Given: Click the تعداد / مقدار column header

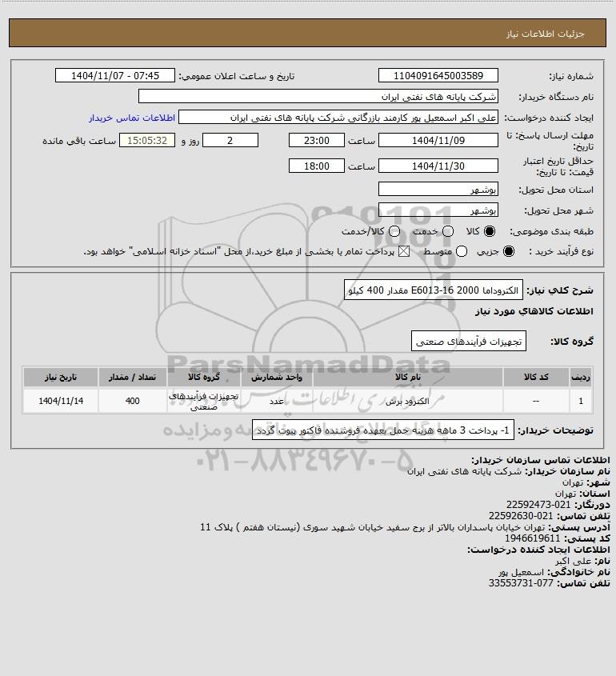Looking at the screenshot, I should pyautogui.click(x=132, y=378).
